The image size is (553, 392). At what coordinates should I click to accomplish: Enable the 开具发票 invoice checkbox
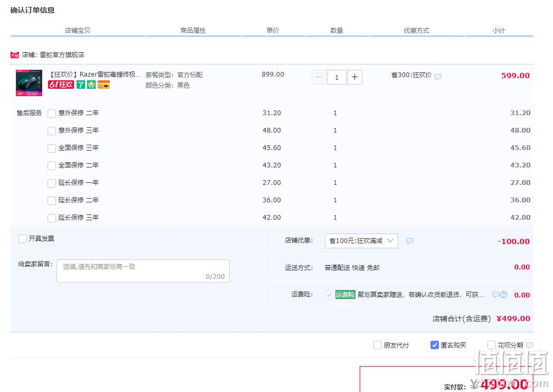click(x=23, y=239)
